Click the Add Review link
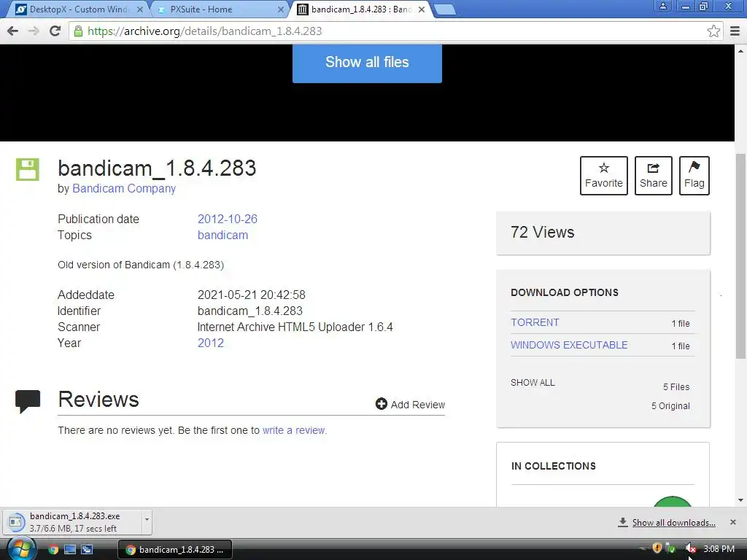Viewport: 747px width, 560px height. point(417,405)
